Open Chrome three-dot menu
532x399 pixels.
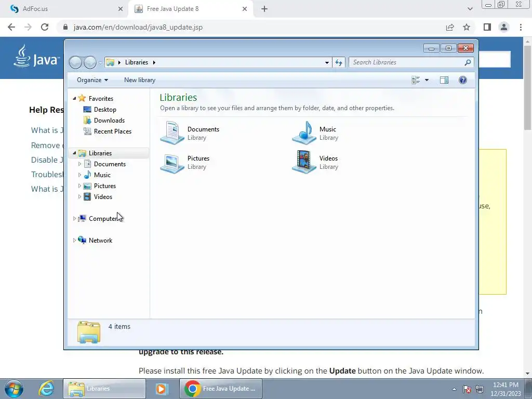pos(521,27)
